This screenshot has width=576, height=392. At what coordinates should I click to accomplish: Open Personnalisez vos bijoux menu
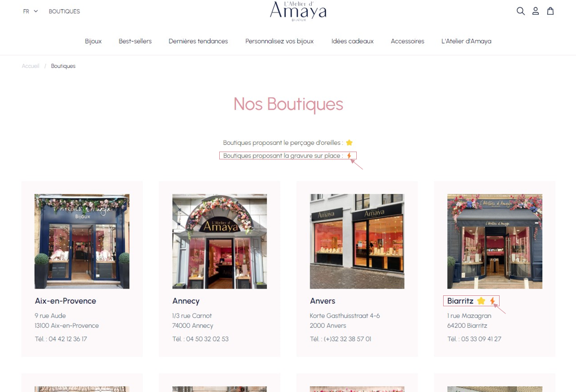(x=279, y=41)
